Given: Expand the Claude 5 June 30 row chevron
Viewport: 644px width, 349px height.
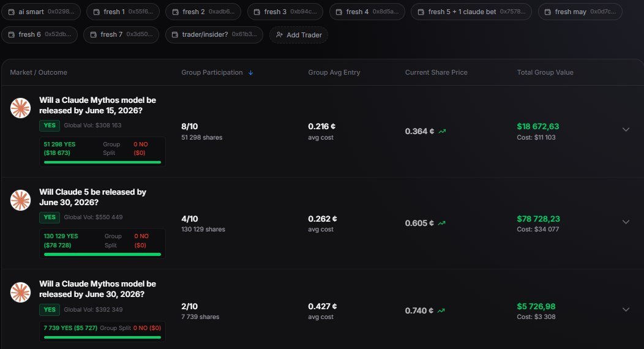Looking at the screenshot, I should 626,222.
